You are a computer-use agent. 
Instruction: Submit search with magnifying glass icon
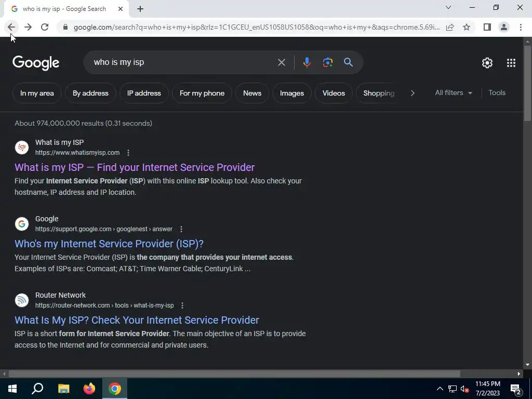coord(348,62)
